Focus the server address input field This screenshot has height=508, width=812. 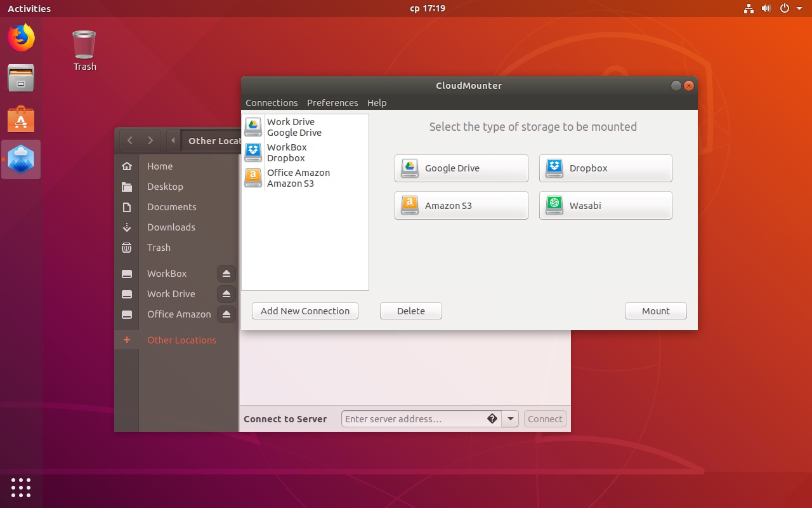tap(412, 419)
